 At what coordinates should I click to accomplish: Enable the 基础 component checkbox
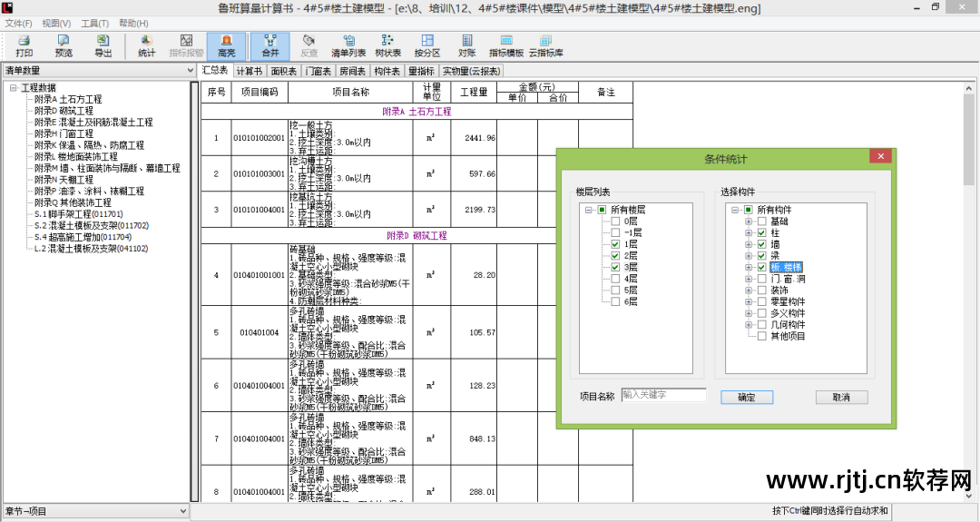(761, 222)
